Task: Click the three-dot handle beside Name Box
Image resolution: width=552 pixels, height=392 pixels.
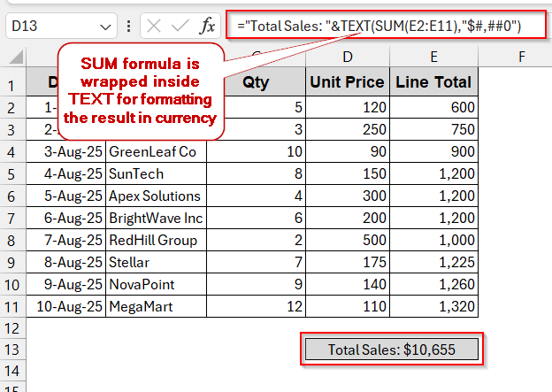Action: (x=126, y=27)
